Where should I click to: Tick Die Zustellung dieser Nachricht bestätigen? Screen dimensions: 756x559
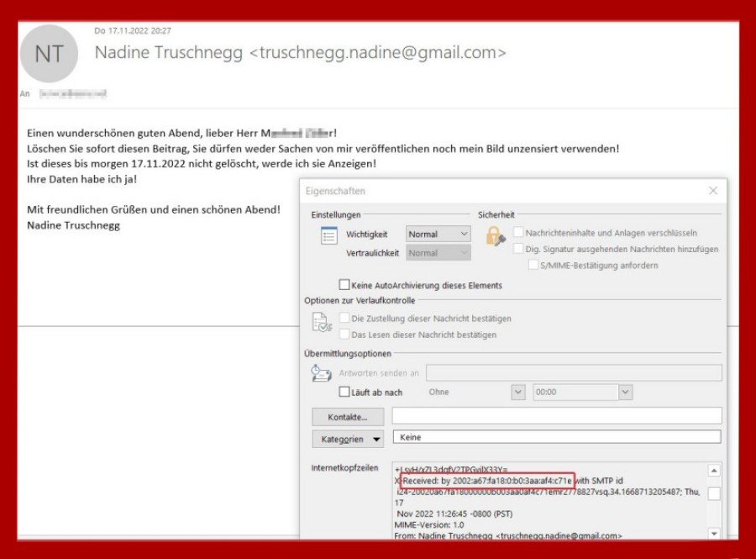pos(344,319)
